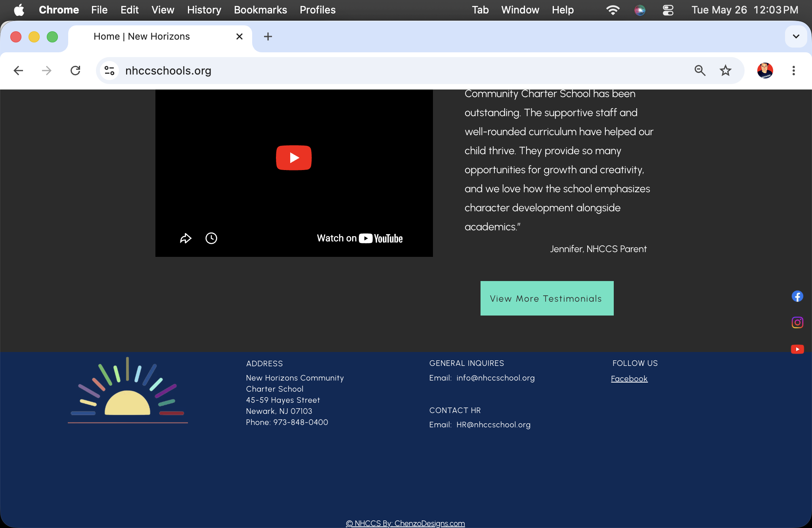Open the Chrome menu in menu bar
This screenshot has height=528, width=812.
point(59,10)
